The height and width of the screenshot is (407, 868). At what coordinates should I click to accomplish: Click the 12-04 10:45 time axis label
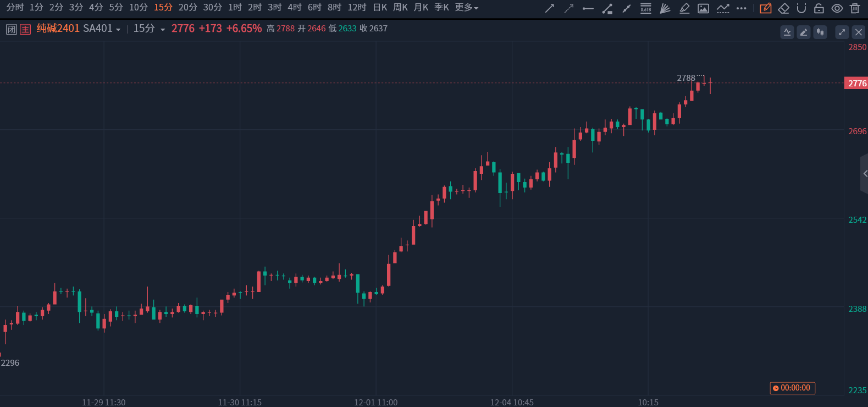tap(512, 402)
